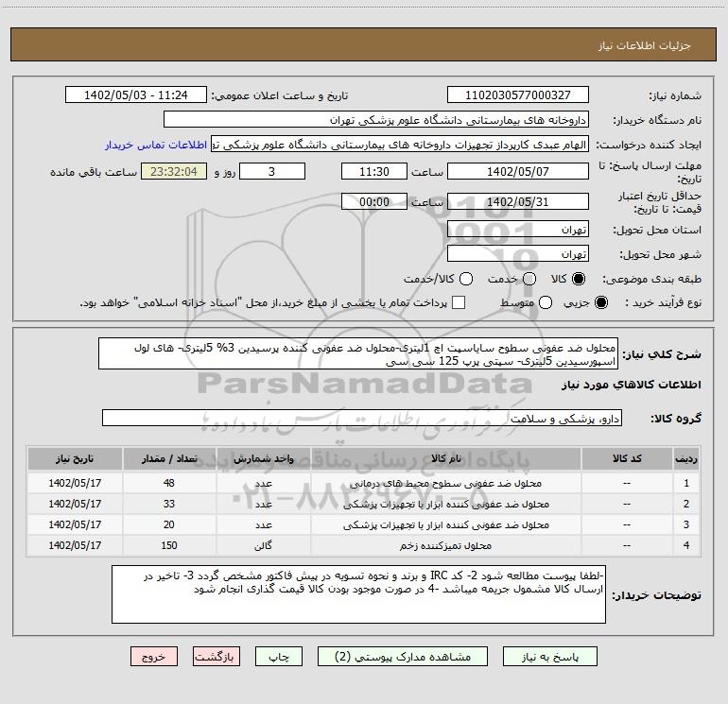Click quantity cell 48
Viewport: 728px width, 704px height.
pos(169,483)
